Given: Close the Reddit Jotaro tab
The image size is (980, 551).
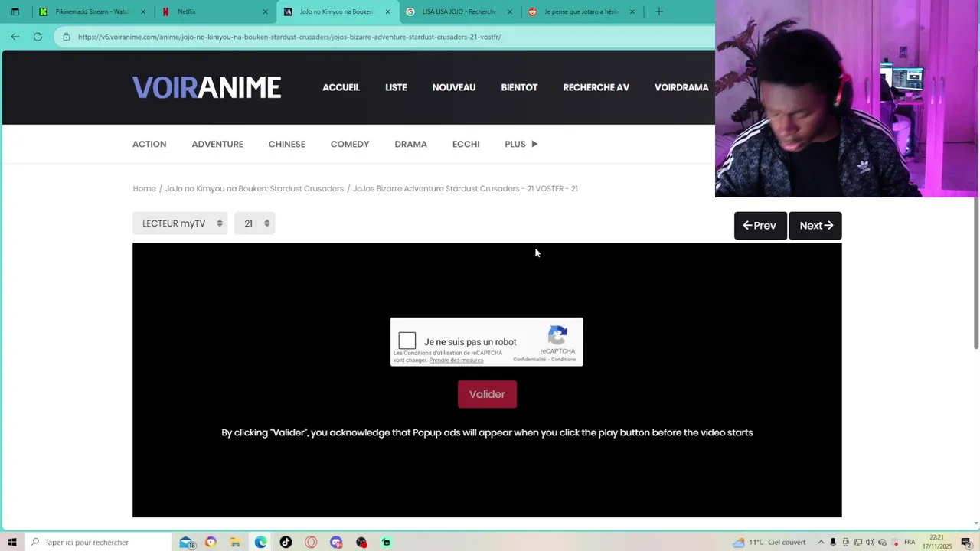Looking at the screenshot, I should coord(632,11).
